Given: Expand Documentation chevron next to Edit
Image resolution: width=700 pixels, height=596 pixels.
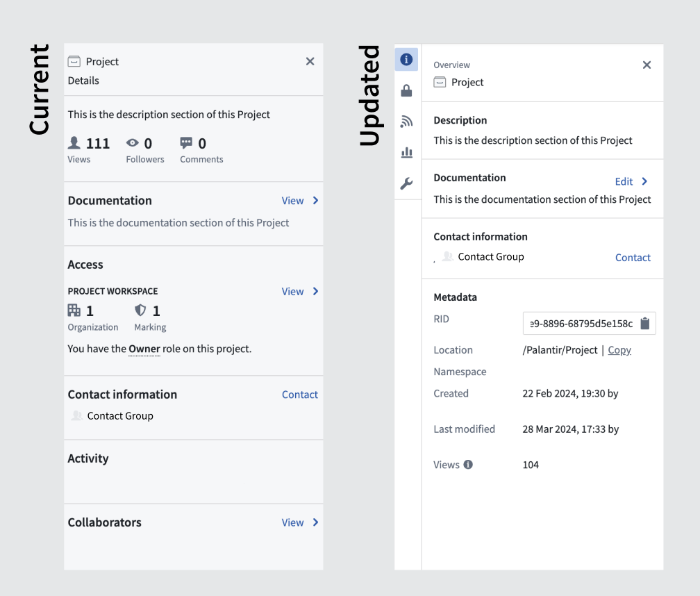Looking at the screenshot, I should (644, 181).
